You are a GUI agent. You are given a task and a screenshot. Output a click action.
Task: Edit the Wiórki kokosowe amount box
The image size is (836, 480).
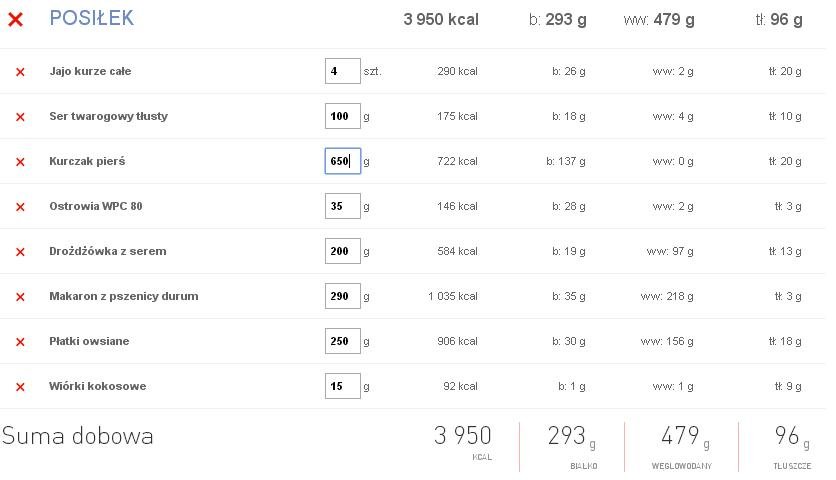coord(343,386)
